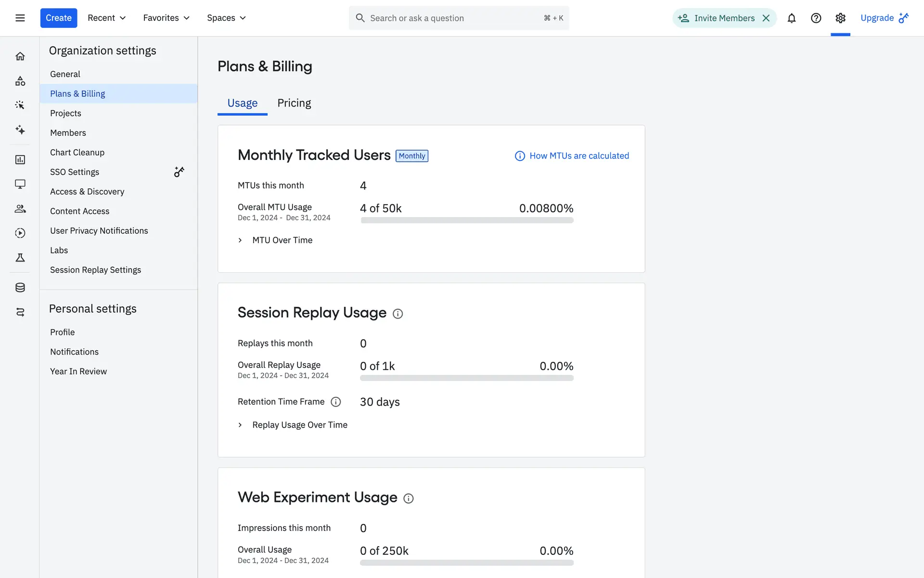The height and width of the screenshot is (578, 924).
Task: Click How MTUs are calculated link
Action: tap(579, 156)
